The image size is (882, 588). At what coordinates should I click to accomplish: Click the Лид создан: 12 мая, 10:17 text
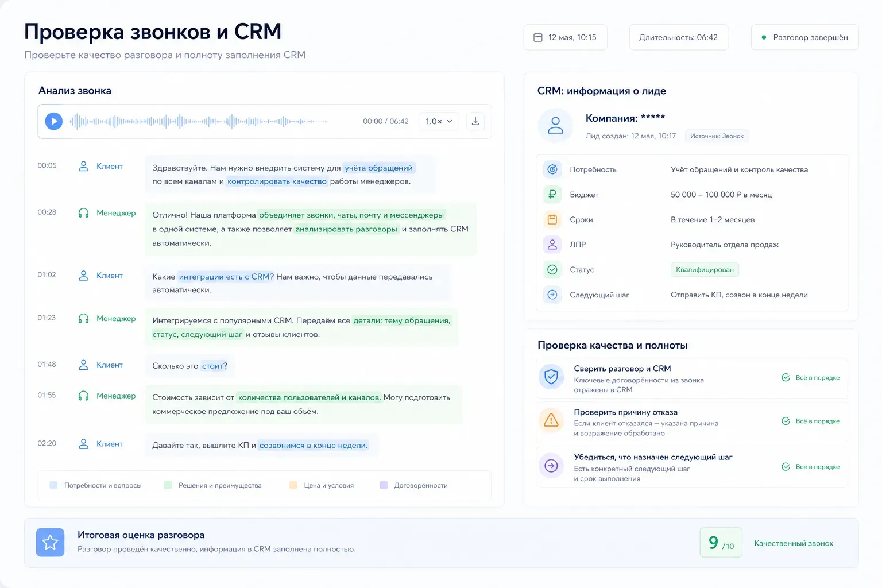[630, 136]
